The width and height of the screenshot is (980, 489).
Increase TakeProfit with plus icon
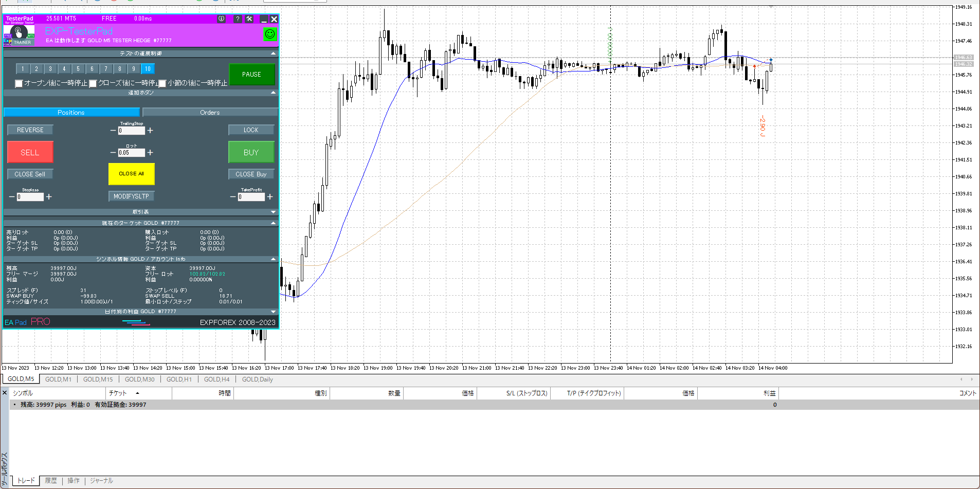[x=270, y=197]
